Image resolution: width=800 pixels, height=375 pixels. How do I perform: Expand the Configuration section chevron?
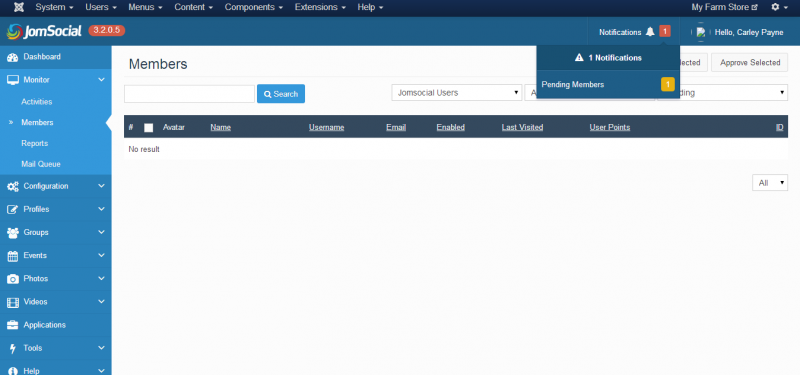[101, 186]
